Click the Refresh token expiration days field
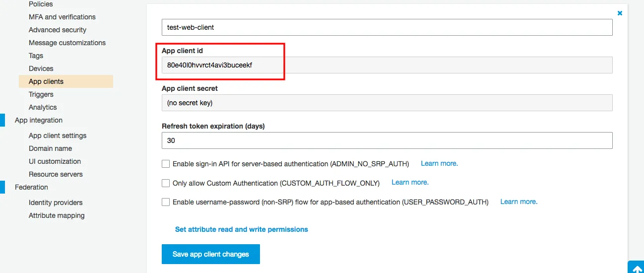 [387, 140]
